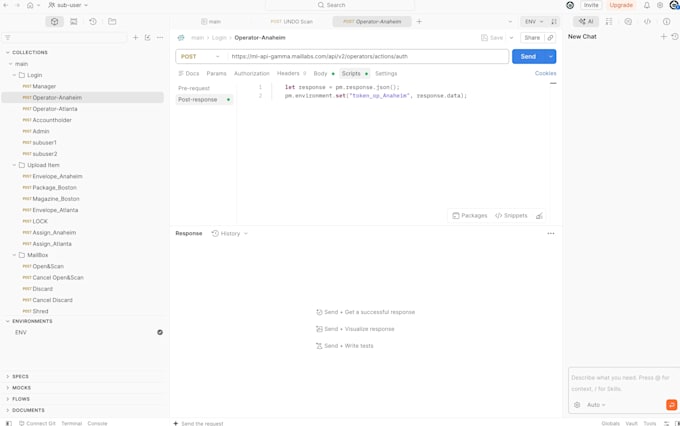Viewport: 680px width, 426px height.
Task: Open the chat history icon
Action: [x=674, y=37]
